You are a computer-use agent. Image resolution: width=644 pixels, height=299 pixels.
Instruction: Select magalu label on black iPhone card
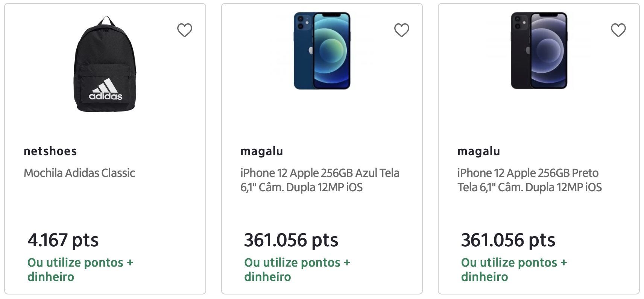click(x=478, y=151)
